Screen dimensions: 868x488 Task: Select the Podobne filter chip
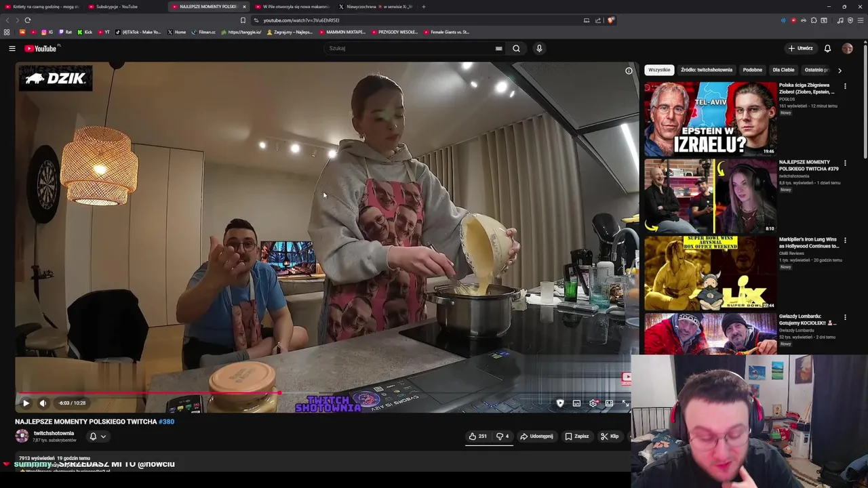(x=752, y=70)
